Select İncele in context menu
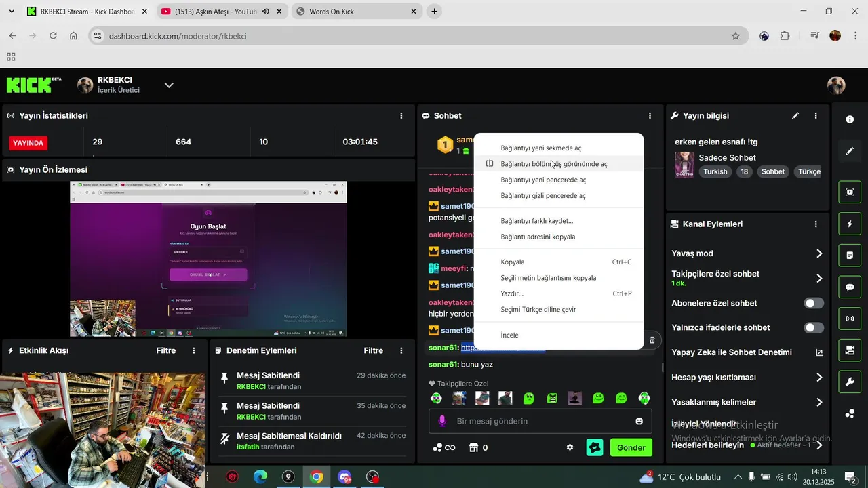The image size is (868, 488). [x=559, y=335]
